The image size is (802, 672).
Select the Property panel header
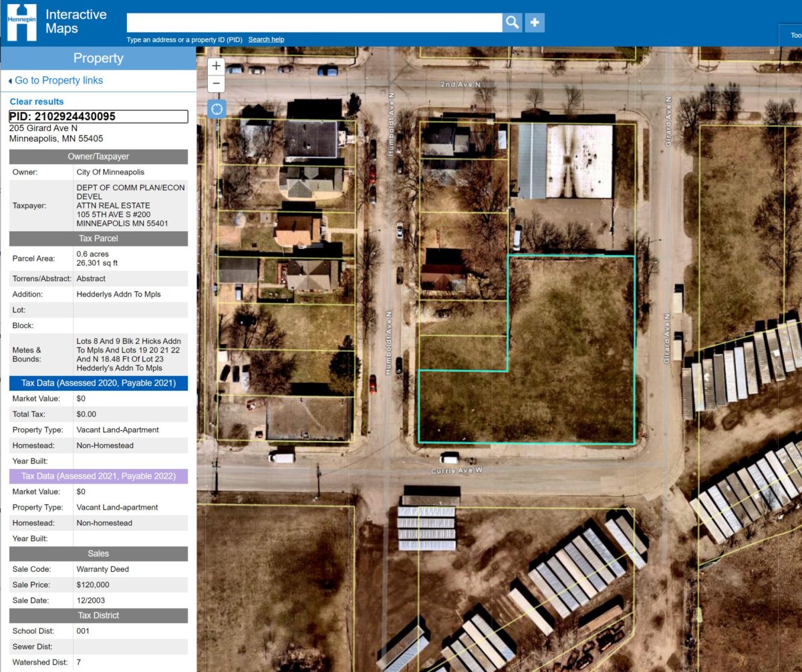(98, 58)
